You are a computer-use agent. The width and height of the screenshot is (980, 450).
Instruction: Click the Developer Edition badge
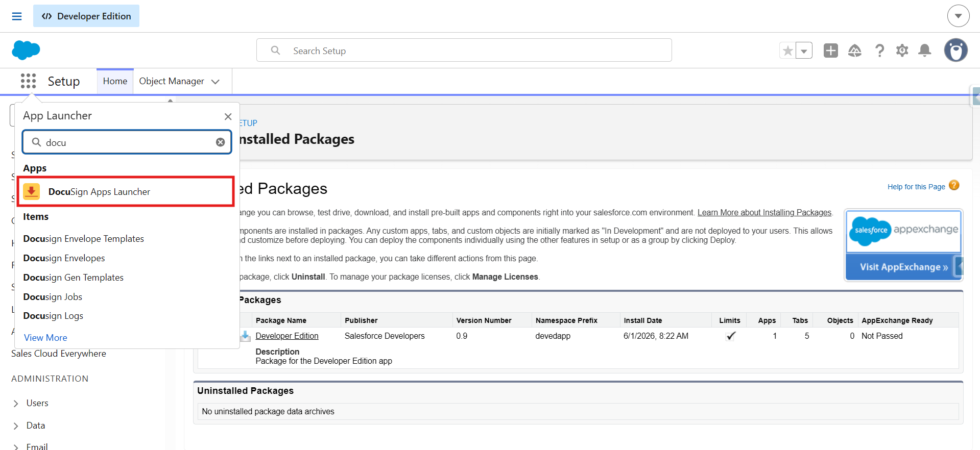coord(86,16)
